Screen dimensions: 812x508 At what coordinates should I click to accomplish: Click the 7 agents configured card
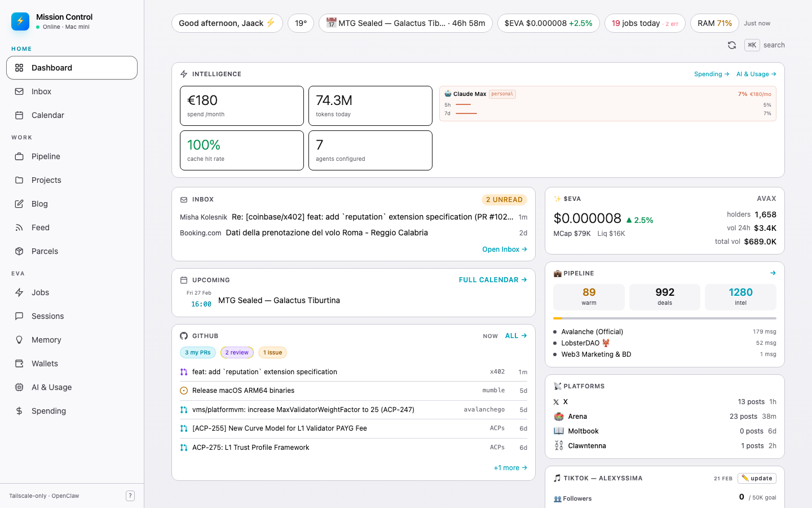tap(370, 150)
